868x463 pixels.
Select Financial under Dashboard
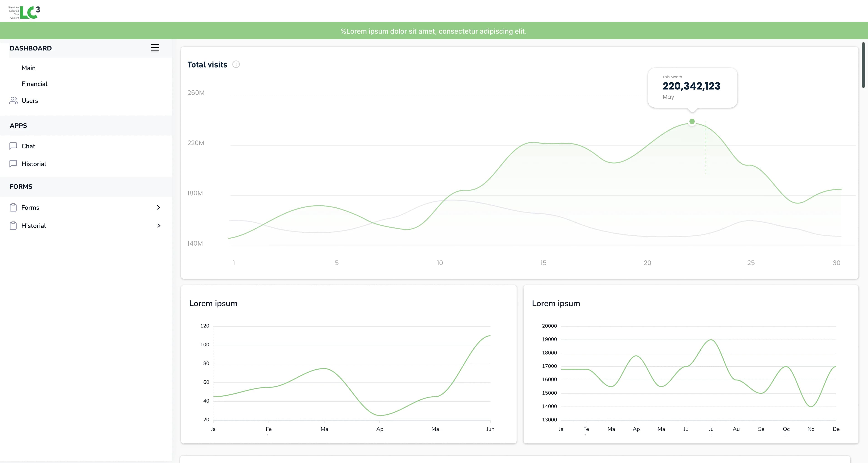click(34, 84)
